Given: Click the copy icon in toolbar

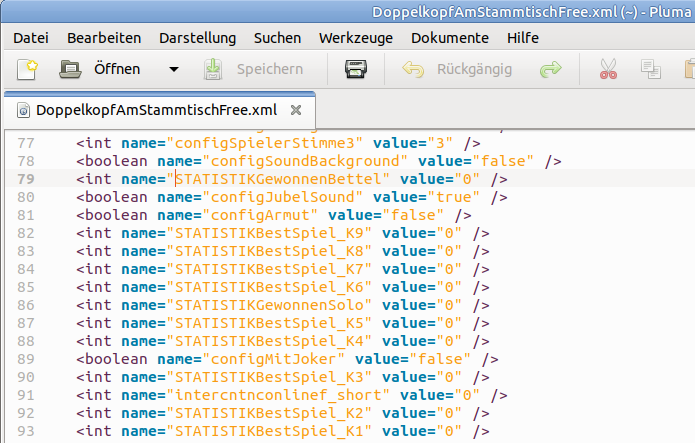Looking at the screenshot, I should pyautogui.click(x=651, y=70).
